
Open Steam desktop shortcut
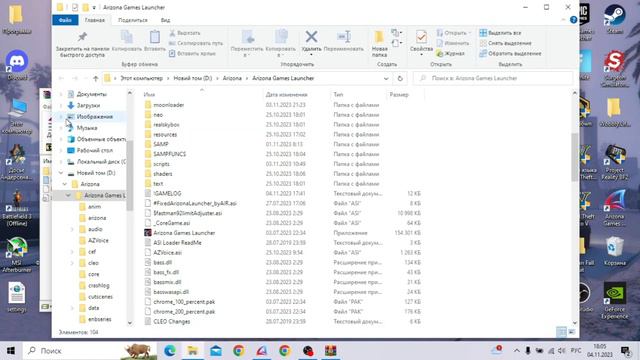[x=614, y=19]
